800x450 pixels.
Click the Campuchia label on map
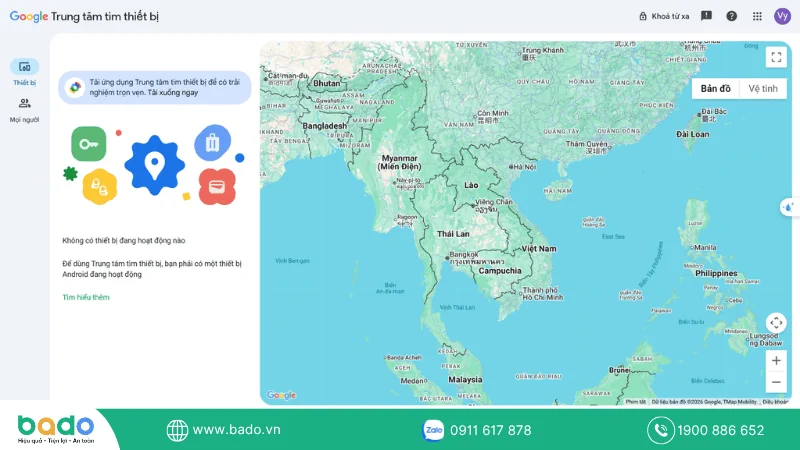tap(500, 270)
